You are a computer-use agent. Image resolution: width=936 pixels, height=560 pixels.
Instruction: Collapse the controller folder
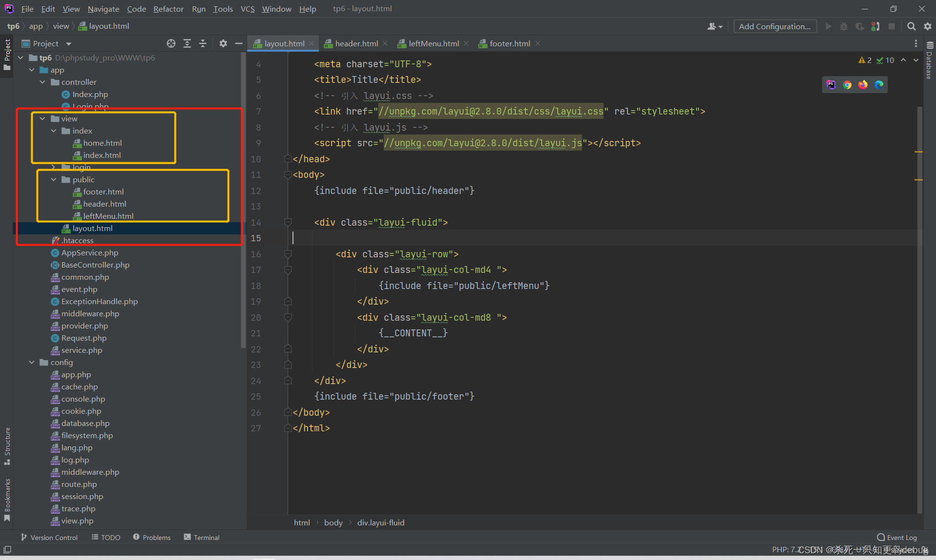coord(42,82)
